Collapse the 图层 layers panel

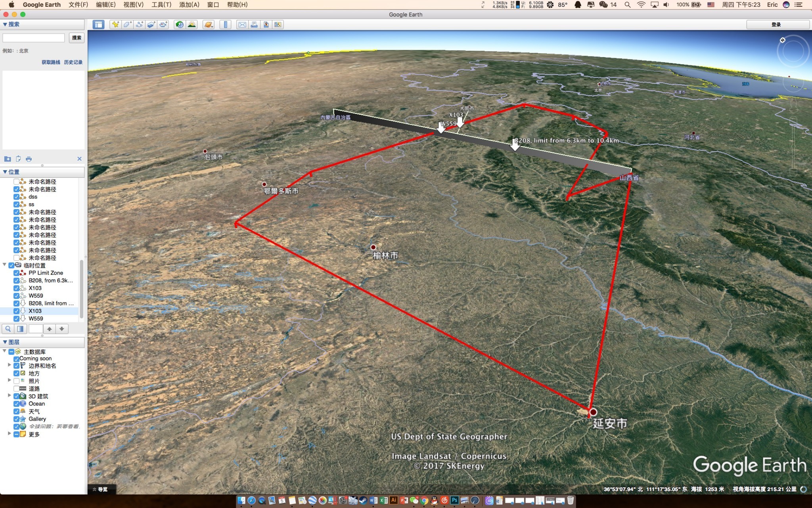pyautogui.click(x=5, y=342)
